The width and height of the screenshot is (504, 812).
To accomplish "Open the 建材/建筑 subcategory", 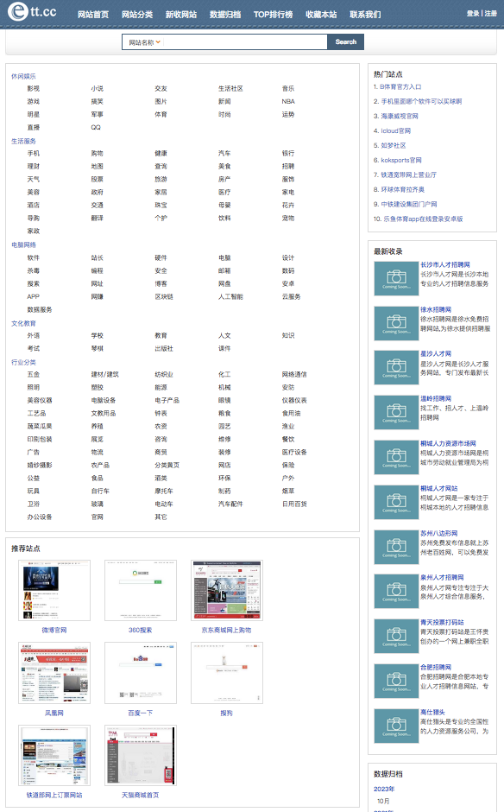I will pyautogui.click(x=104, y=374).
